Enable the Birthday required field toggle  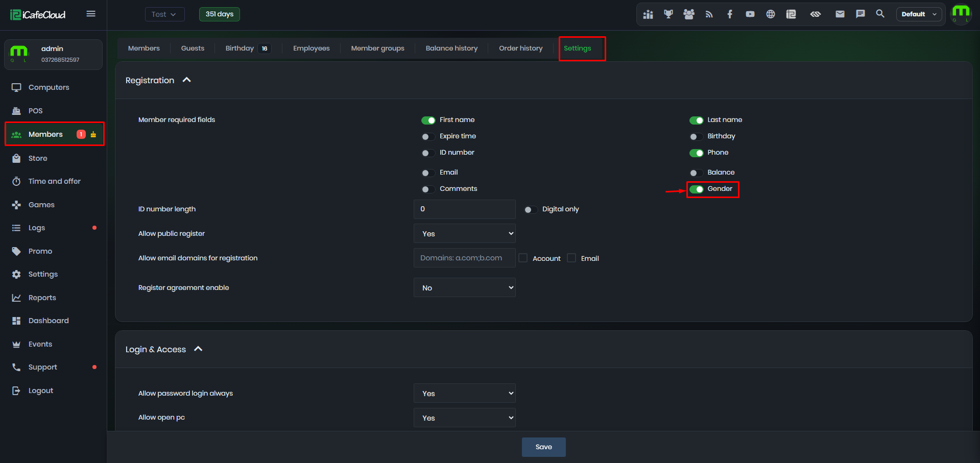pyautogui.click(x=696, y=136)
